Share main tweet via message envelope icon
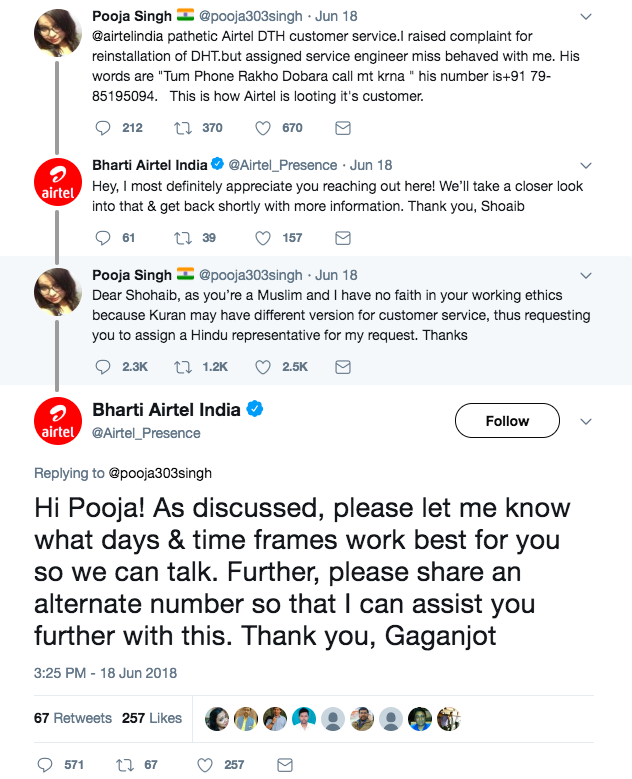Screen dimensions: 632x779 coord(285,765)
